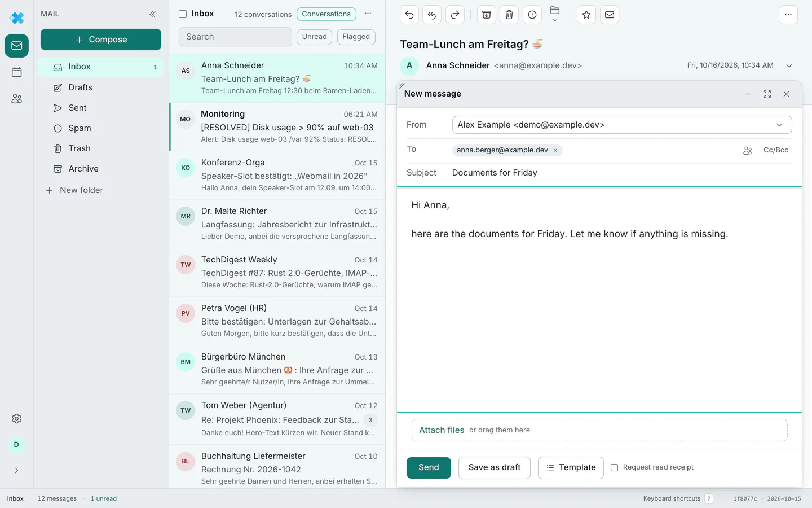Open the more actions ellipsis in the message toolbar
Image resolution: width=812 pixels, height=508 pixels.
(x=788, y=15)
